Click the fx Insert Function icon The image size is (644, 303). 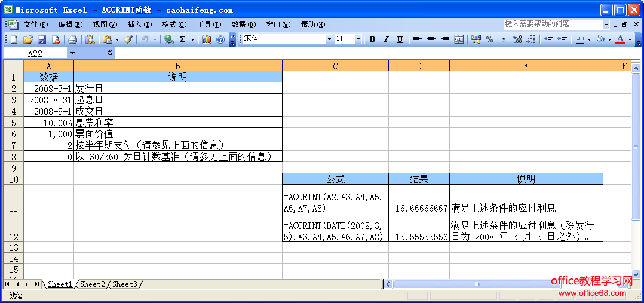click(x=110, y=53)
